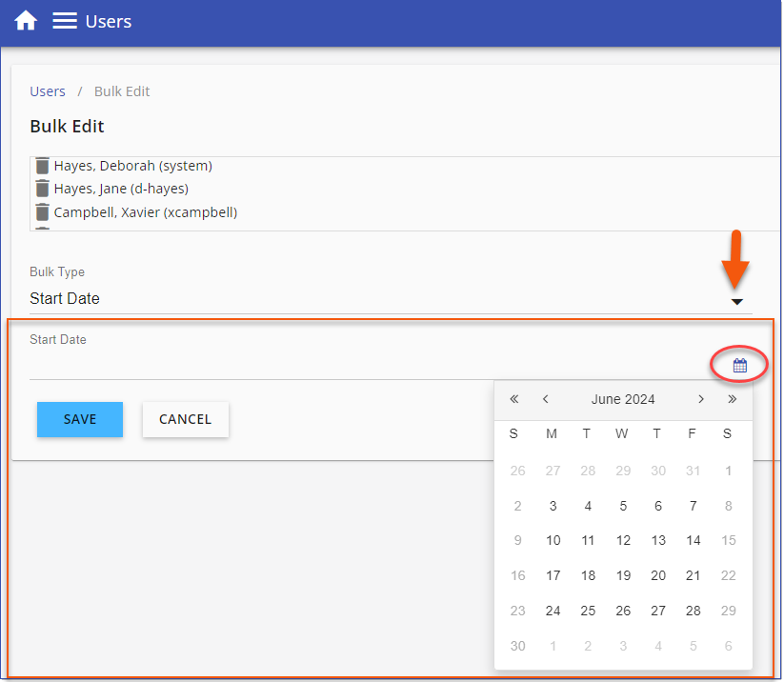Choose June 28 in the date picker
The height and width of the screenshot is (682, 784).
[x=693, y=610]
